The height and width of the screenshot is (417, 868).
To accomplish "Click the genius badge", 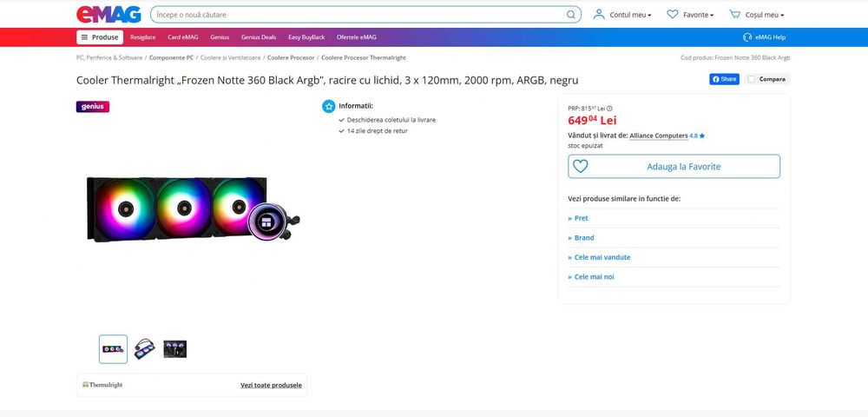I will (93, 107).
